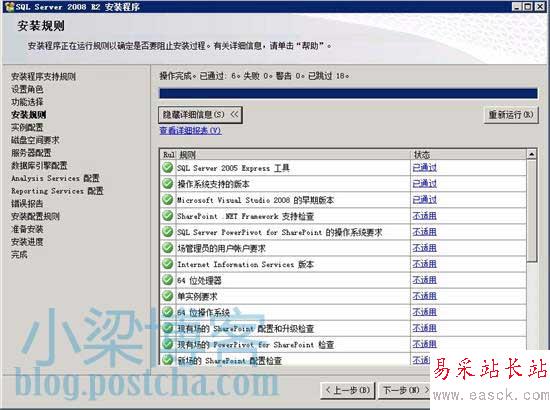
Task: Click the 规则 column header
Action: pos(293,155)
